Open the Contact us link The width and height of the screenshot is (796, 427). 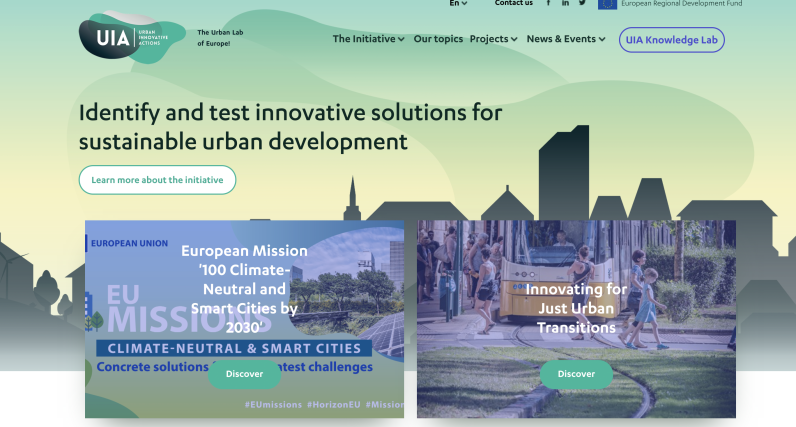pos(514,3)
